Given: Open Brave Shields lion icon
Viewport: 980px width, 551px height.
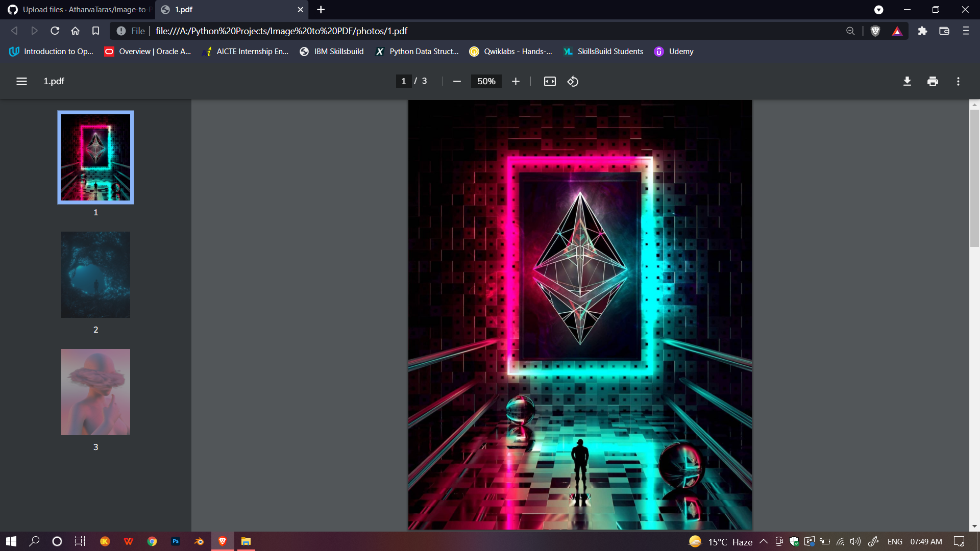Looking at the screenshot, I should pyautogui.click(x=875, y=31).
